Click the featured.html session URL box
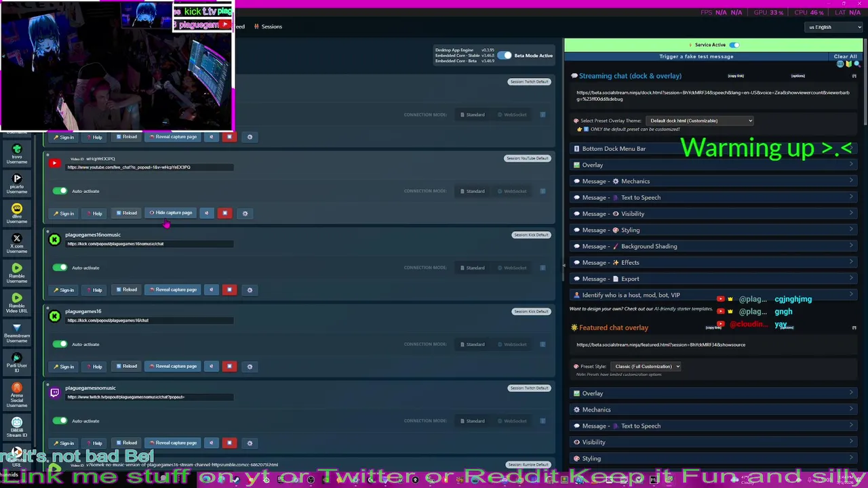Viewport: 868px width, 488px height. pyautogui.click(x=713, y=345)
